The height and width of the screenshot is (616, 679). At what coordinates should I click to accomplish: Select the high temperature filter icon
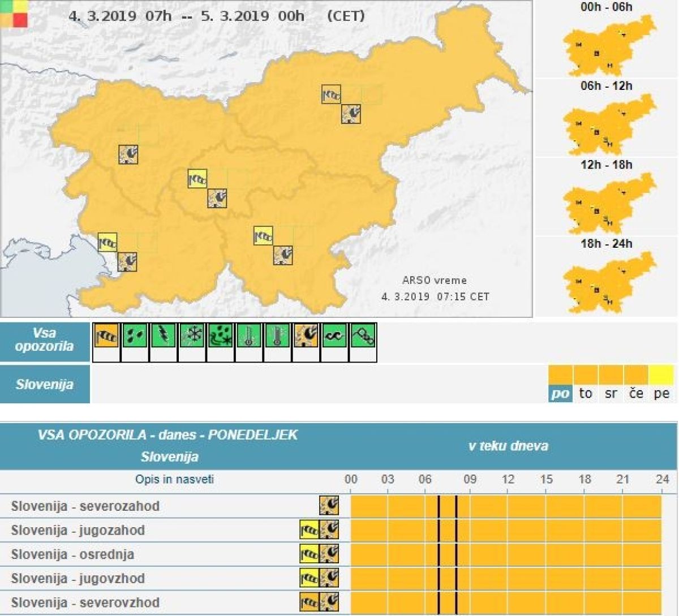(x=277, y=335)
